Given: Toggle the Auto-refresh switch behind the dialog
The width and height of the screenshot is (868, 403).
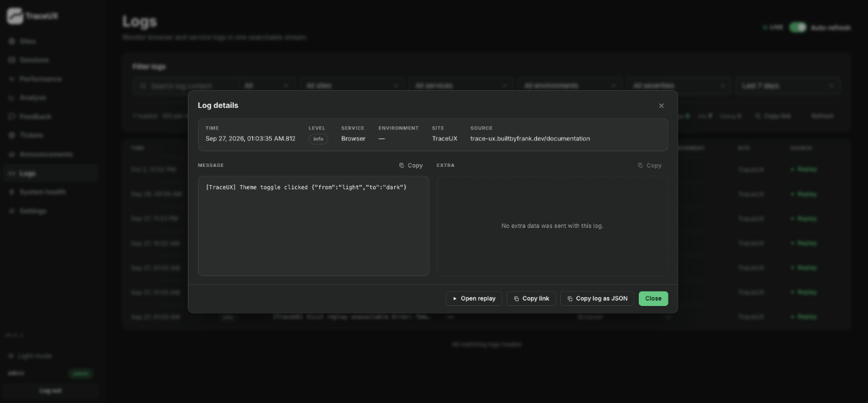Looking at the screenshot, I should [798, 27].
